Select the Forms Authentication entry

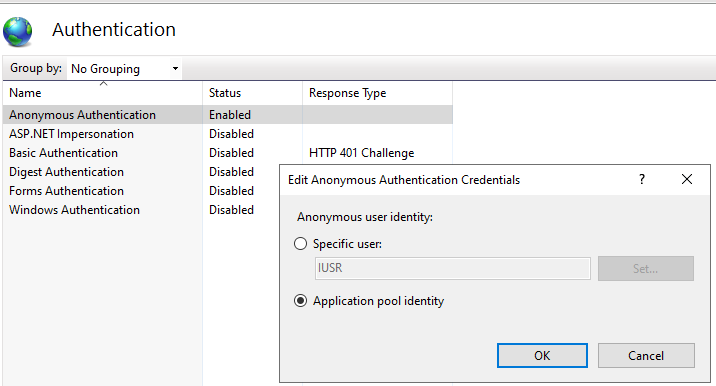[x=66, y=190]
